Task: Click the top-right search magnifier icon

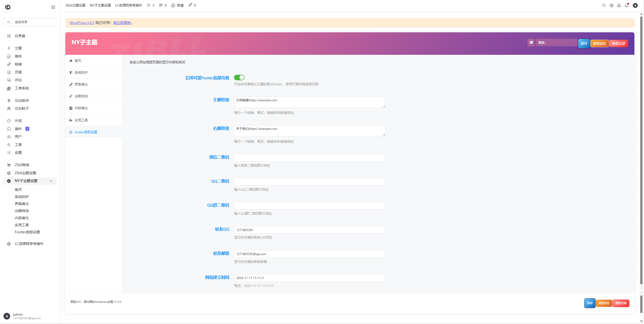Action: coord(604,5)
